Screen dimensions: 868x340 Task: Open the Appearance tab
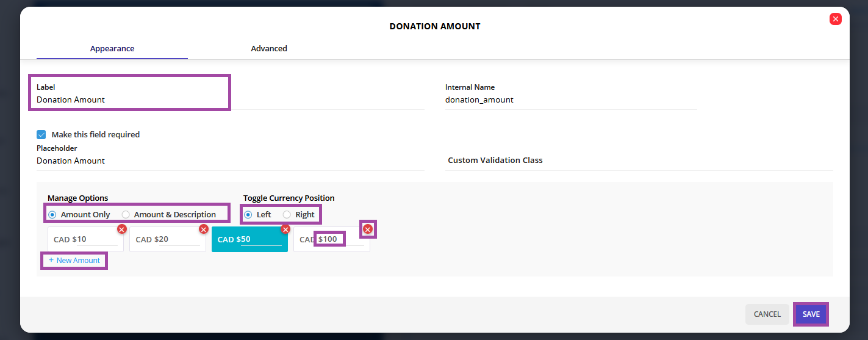pos(112,48)
